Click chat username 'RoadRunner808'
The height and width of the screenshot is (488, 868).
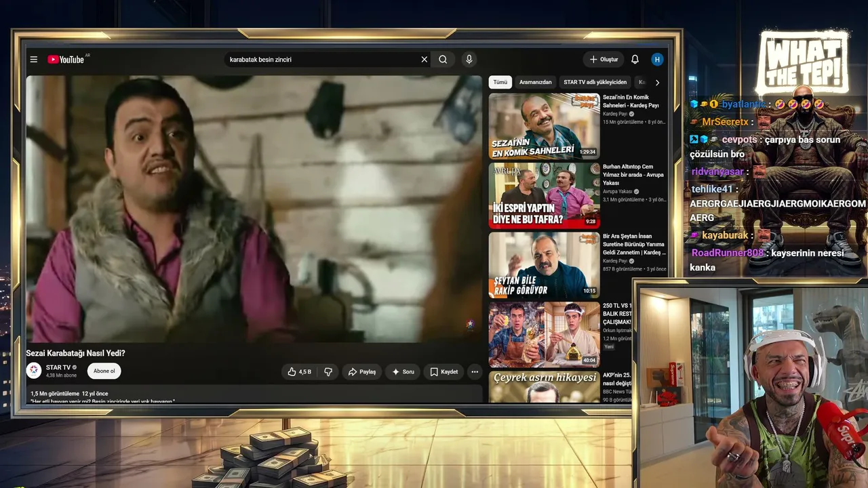tap(728, 253)
